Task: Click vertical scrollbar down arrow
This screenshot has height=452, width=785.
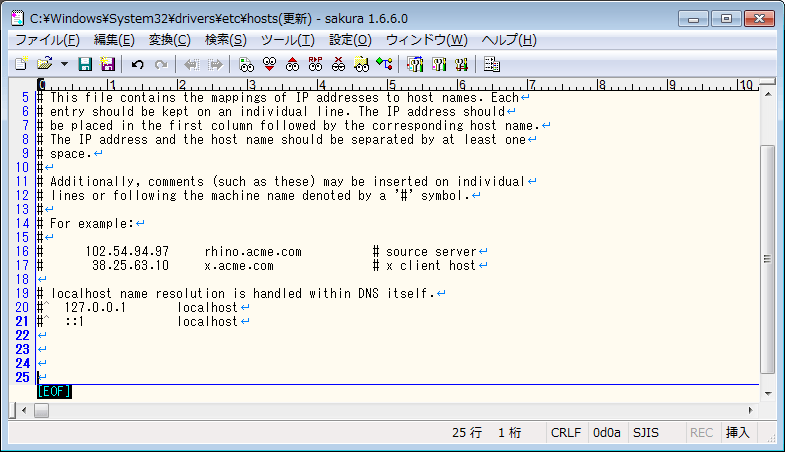Action: (768, 394)
